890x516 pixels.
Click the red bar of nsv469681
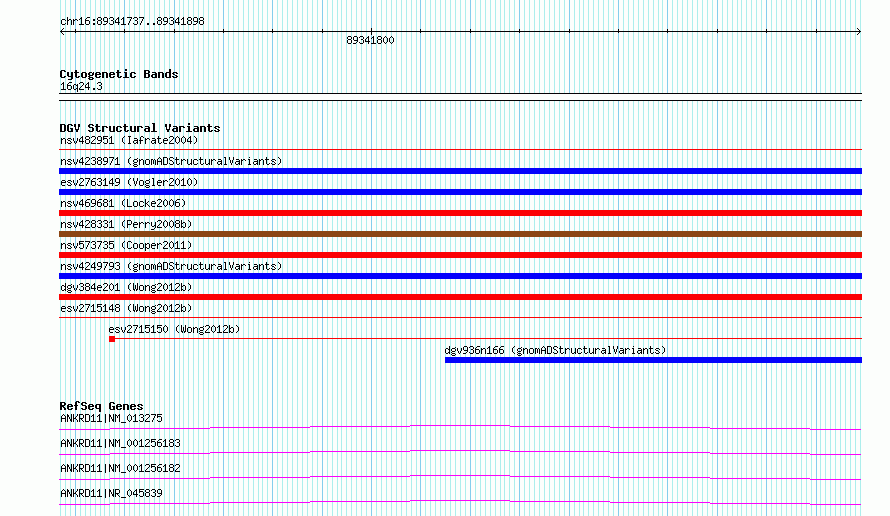(x=460, y=213)
